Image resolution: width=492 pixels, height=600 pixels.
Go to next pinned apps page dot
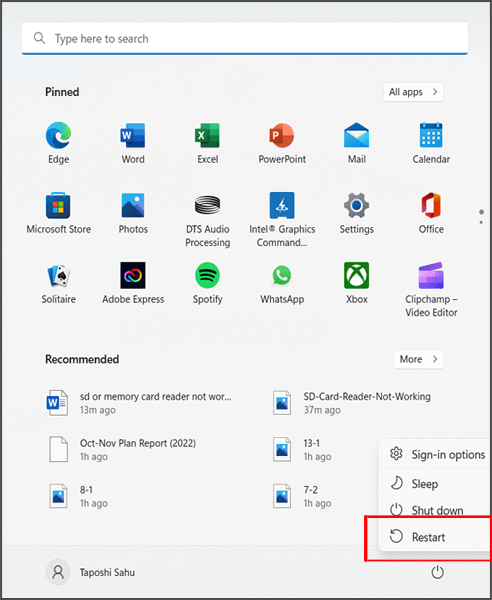[x=481, y=222]
